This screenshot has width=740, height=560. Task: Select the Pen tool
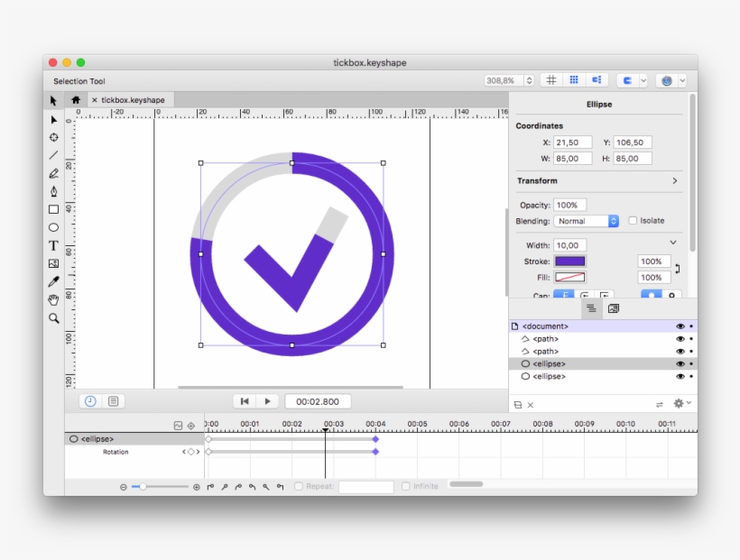(54, 191)
